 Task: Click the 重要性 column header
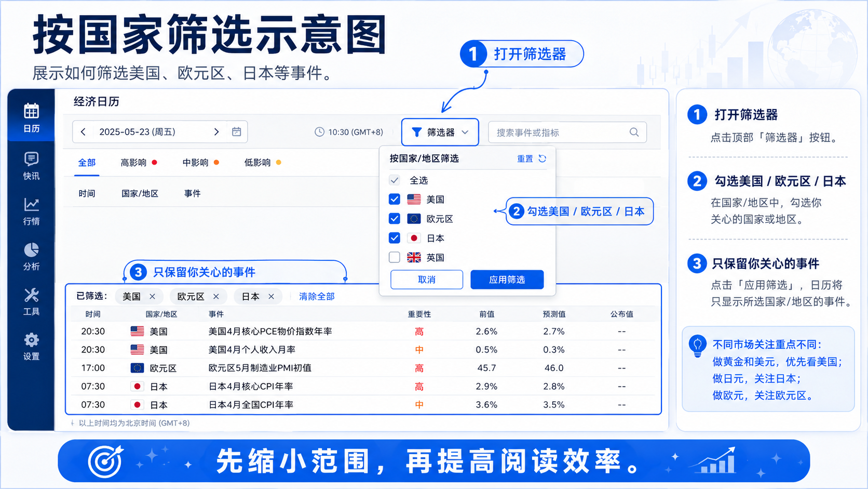[419, 314]
